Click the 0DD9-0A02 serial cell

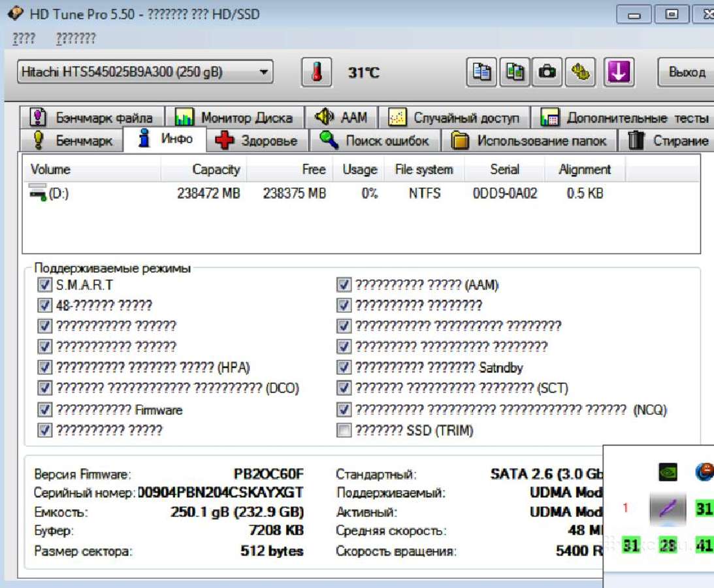[x=505, y=193]
